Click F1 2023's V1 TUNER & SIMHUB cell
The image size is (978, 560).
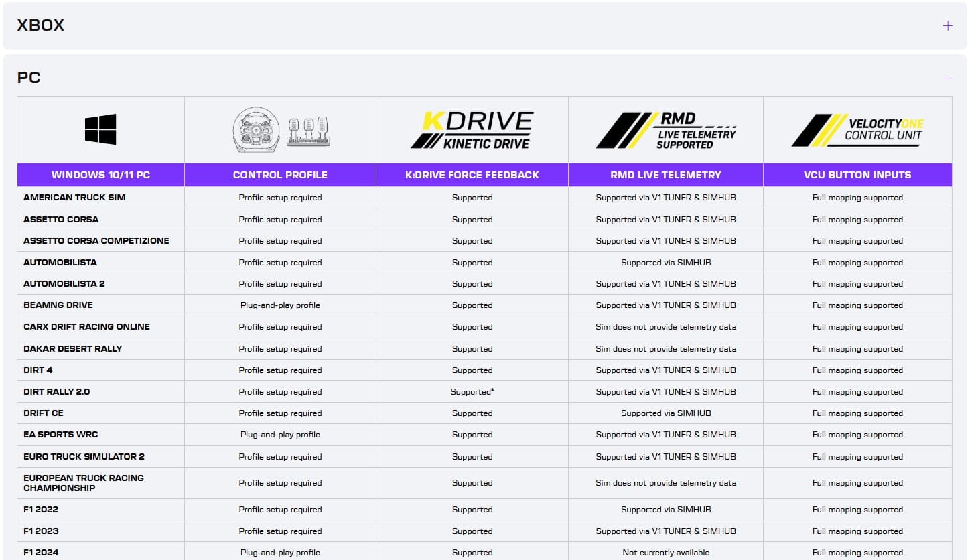pyautogui.click(x=666, y=531)
